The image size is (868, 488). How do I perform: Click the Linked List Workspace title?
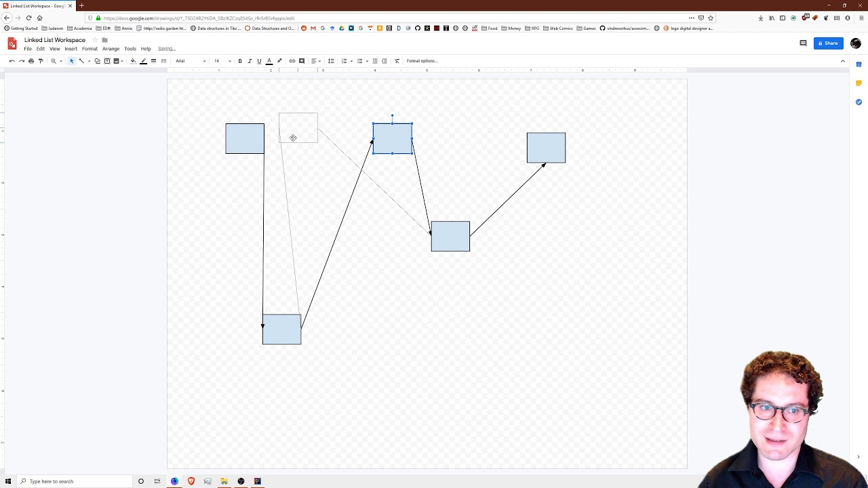pos(55,40)
